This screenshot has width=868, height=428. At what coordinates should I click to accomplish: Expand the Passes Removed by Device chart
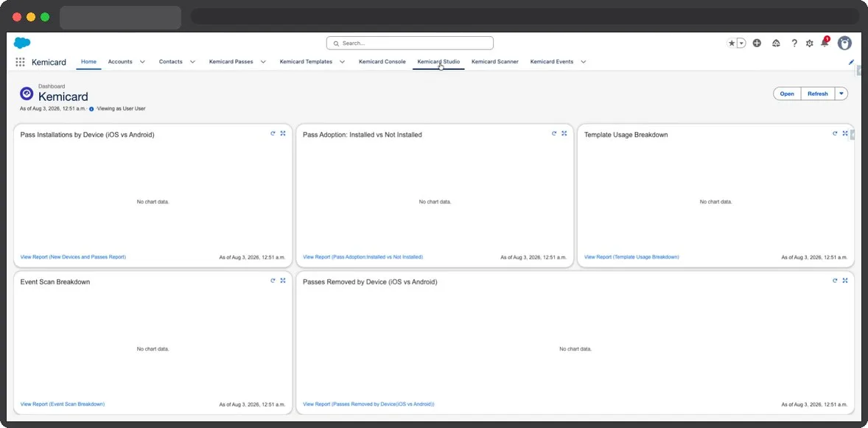(x=844, y=281)
